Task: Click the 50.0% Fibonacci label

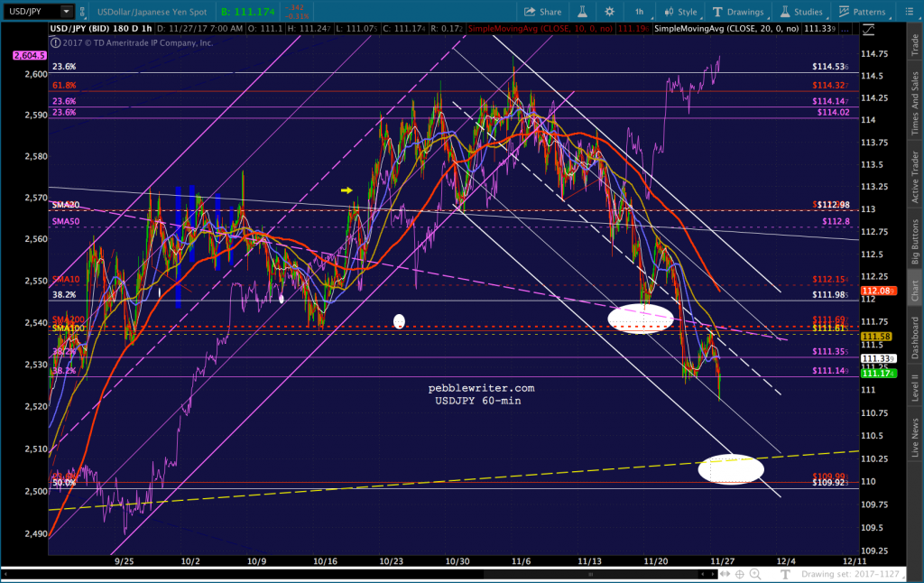Action: 64,482
